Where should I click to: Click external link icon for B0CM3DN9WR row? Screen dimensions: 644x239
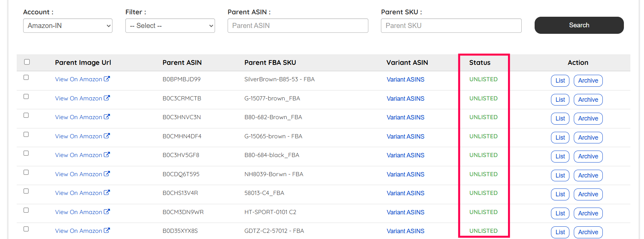(x=107, y=212)
